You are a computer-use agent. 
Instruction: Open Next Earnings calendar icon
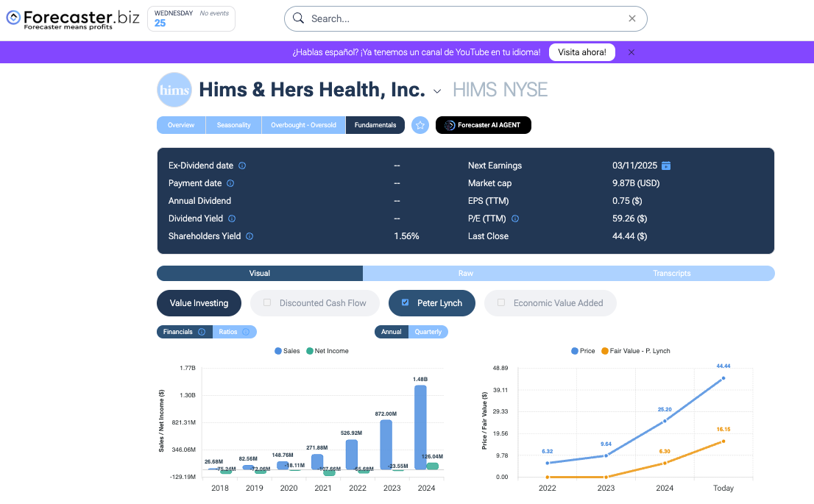pyautogui.click(x=666, y=166)
